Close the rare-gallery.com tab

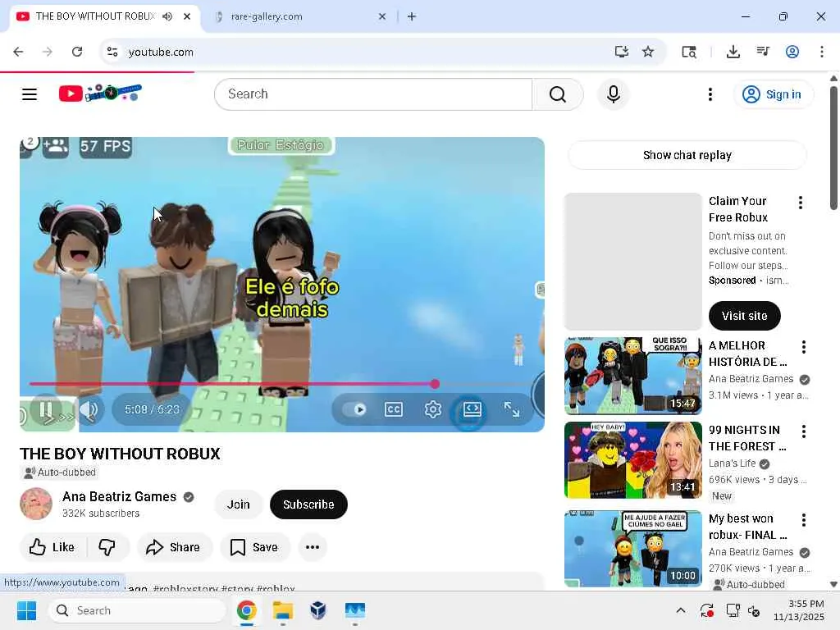382,16
